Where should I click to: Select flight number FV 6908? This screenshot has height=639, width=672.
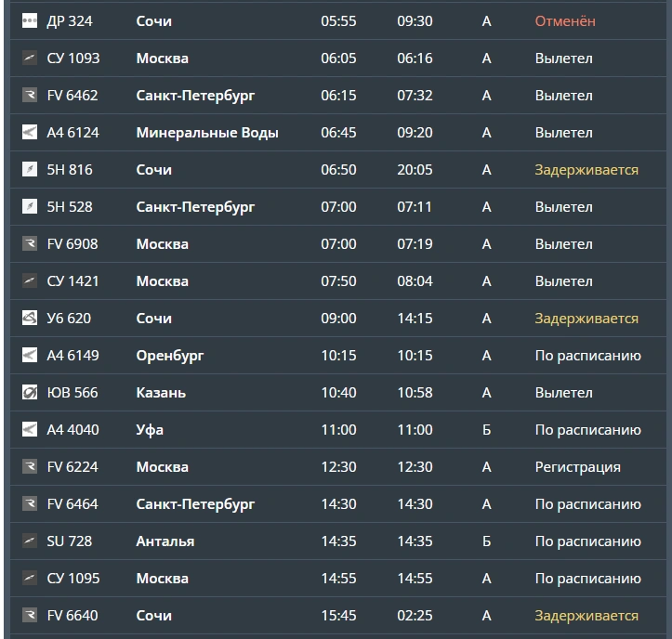tap(72, 243)
